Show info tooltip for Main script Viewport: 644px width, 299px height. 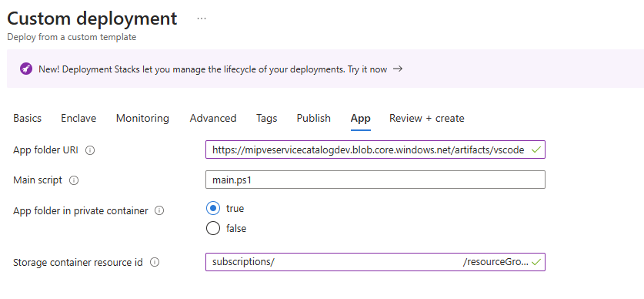click(x=74, y=180)
